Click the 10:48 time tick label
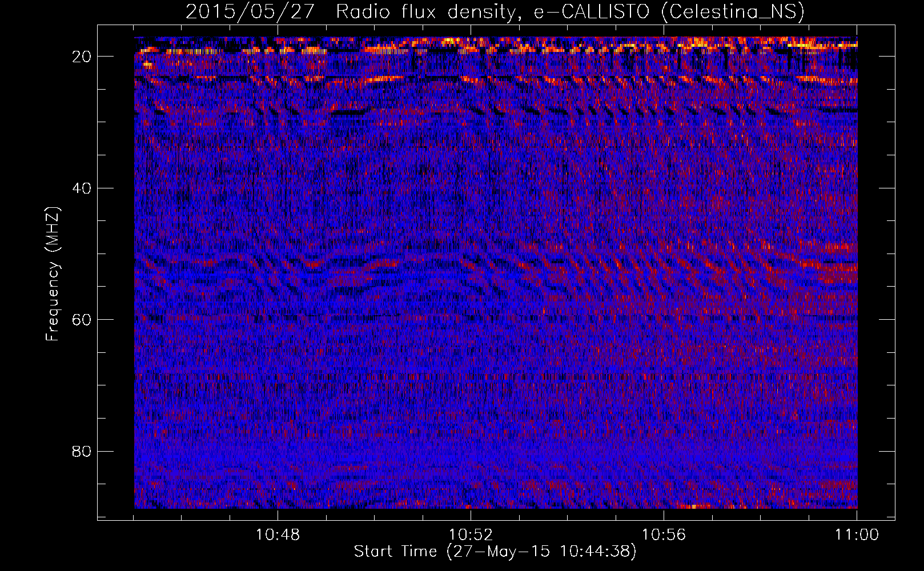 [x=278, y=535]
